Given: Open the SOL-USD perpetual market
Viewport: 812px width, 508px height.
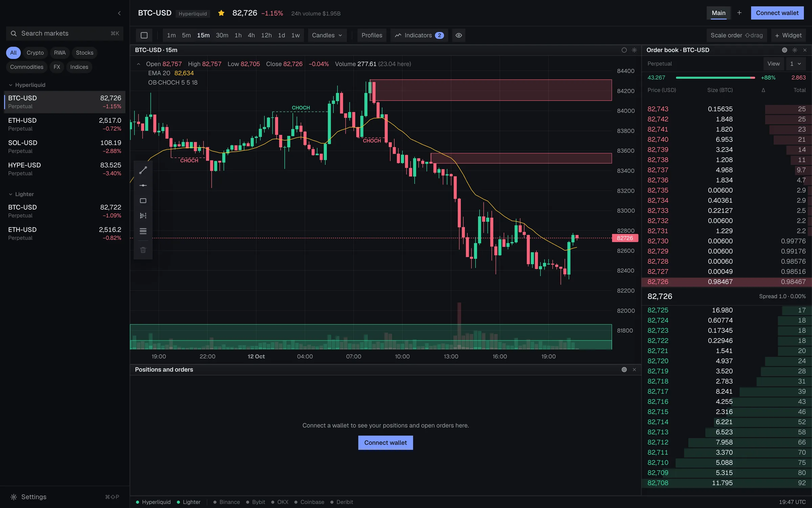Looking at the screenshot, I should (65, 147).
